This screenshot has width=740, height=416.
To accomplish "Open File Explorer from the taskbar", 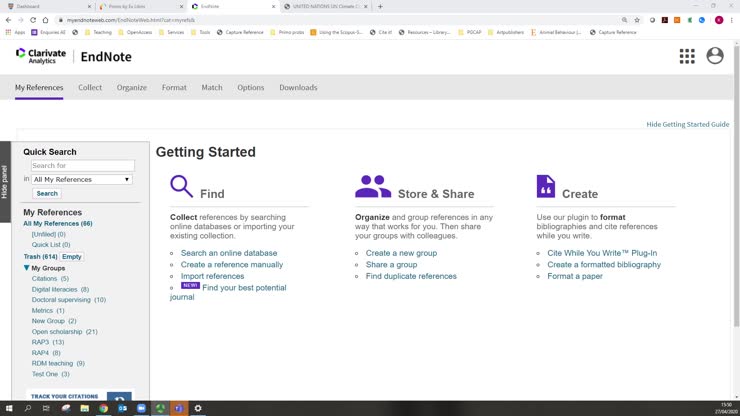I will pos(84,408).
